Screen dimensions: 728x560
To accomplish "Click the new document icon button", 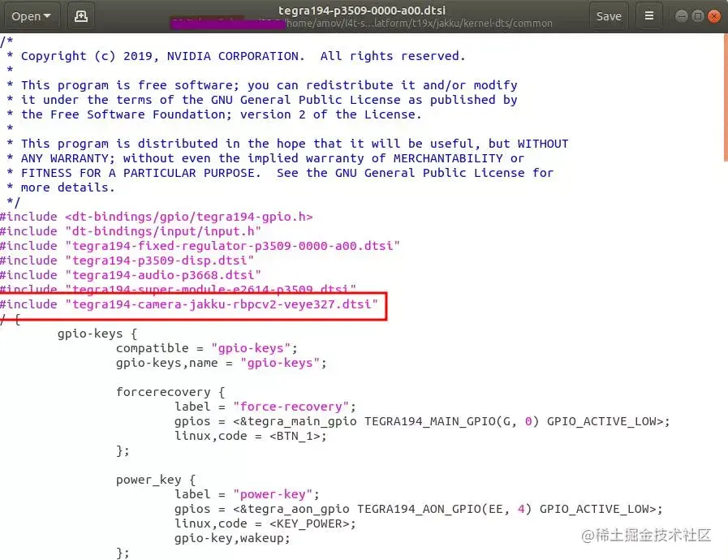I will 81,16.
